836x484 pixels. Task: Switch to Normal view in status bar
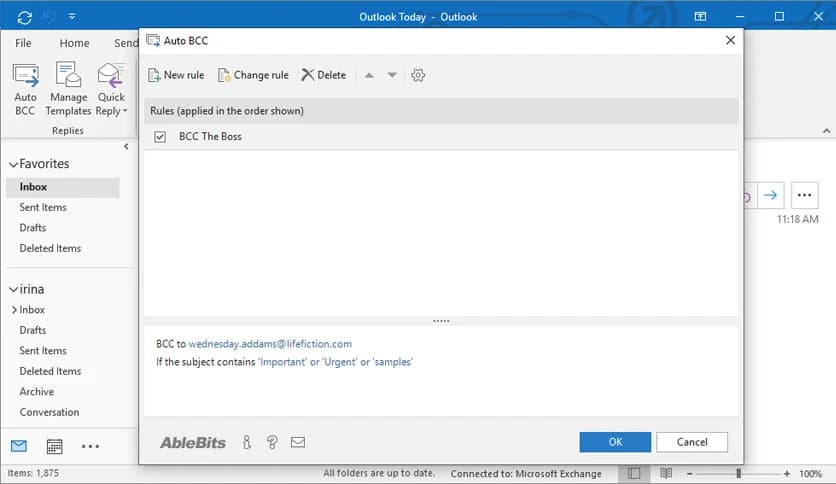click(x=634, y=473)
